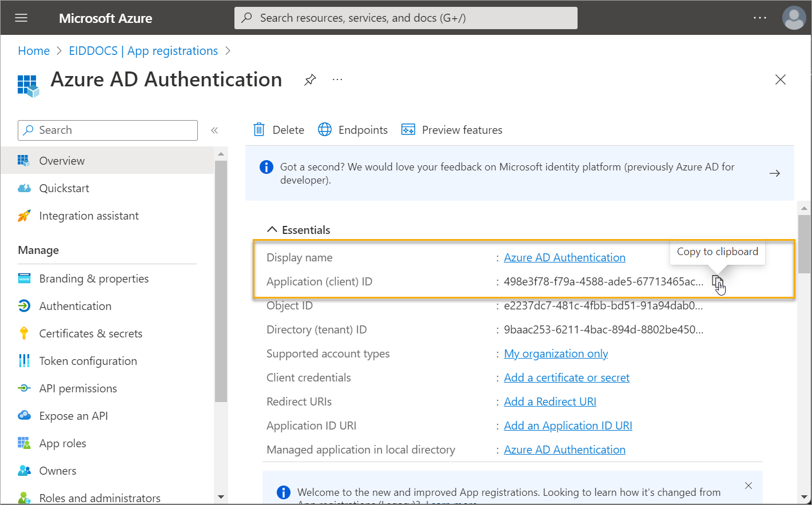Click the Preview features icon
812x505 pixels.
408,129
